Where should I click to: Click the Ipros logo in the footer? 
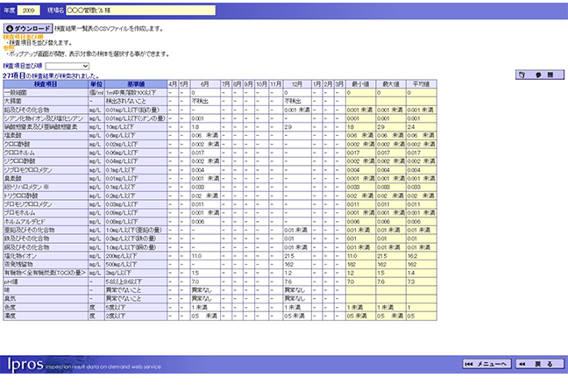click(25, 364)
